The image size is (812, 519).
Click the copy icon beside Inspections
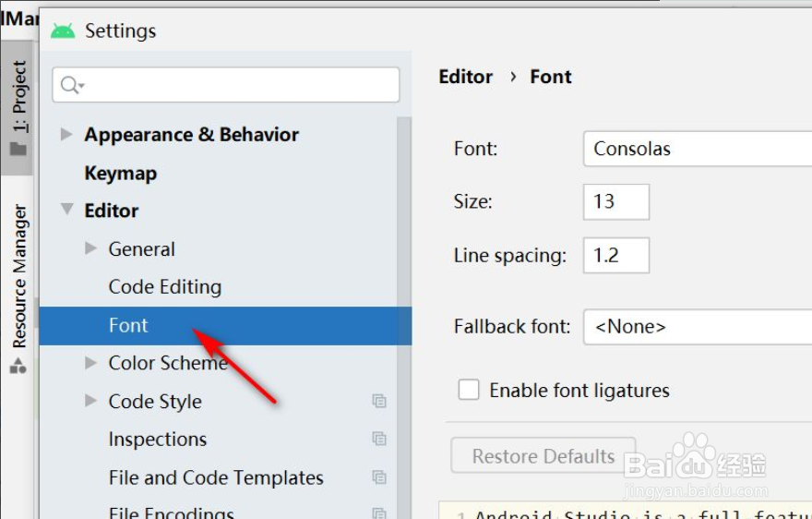[378, 439]
